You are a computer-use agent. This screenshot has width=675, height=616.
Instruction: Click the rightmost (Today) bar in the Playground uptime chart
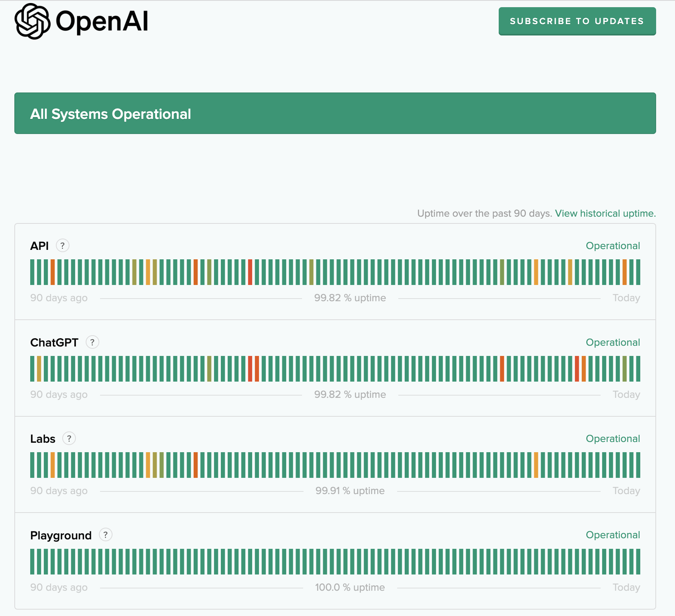tap(638, 562)
